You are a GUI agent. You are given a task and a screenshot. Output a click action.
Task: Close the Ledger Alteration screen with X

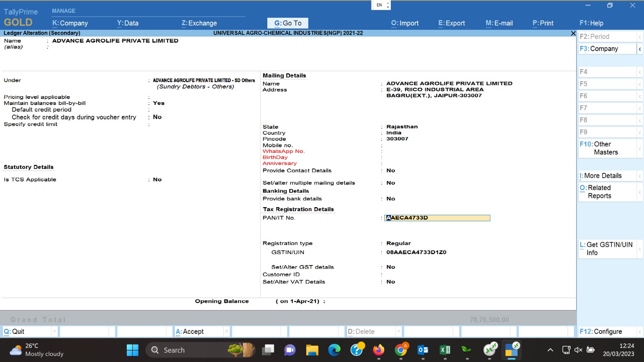[x=573, y=33]
